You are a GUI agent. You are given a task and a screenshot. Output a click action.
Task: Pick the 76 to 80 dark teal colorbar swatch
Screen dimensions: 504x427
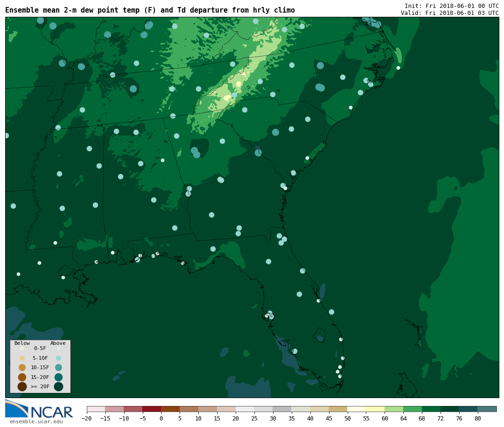click(469, 409)
